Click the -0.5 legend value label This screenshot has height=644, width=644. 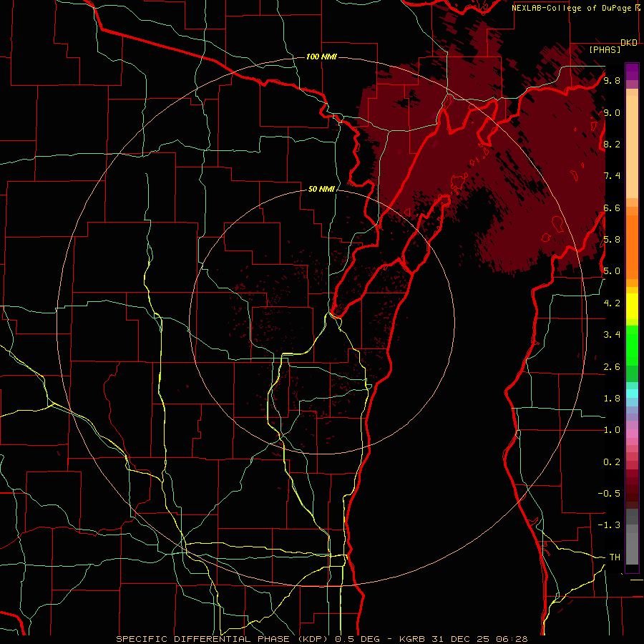[x=610, y=494]
